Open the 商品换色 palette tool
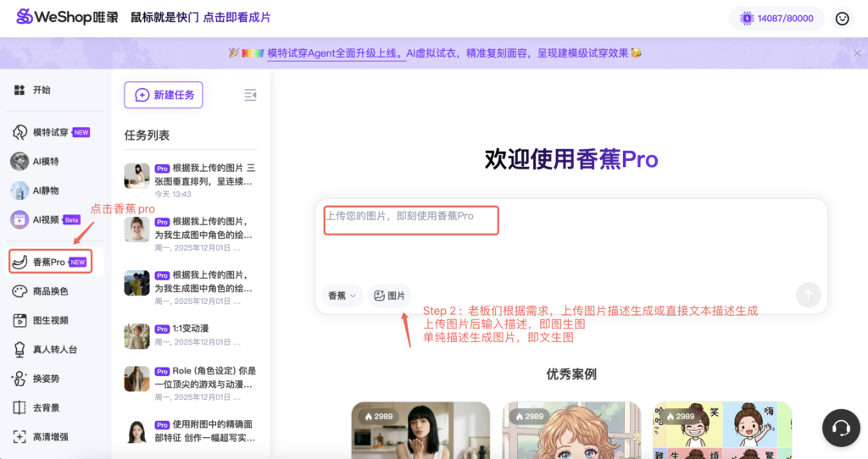This screenshot has height=459, width=868. tap(19, 290)
